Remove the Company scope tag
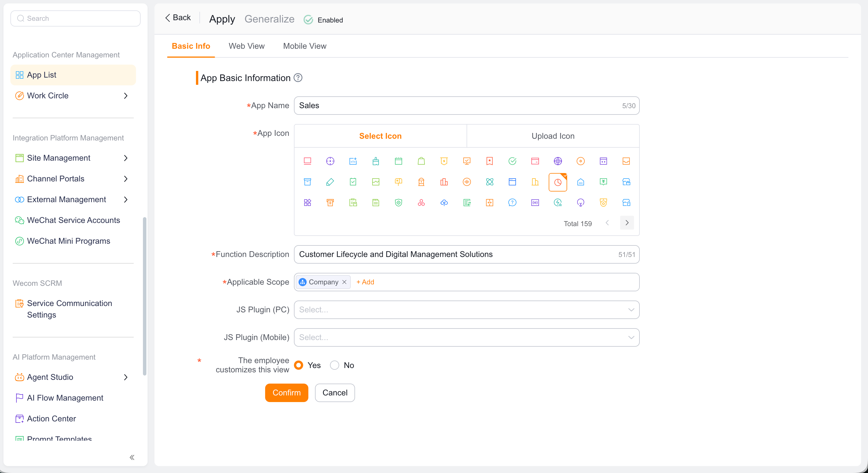868x473 pixels. tap(344, 282)
